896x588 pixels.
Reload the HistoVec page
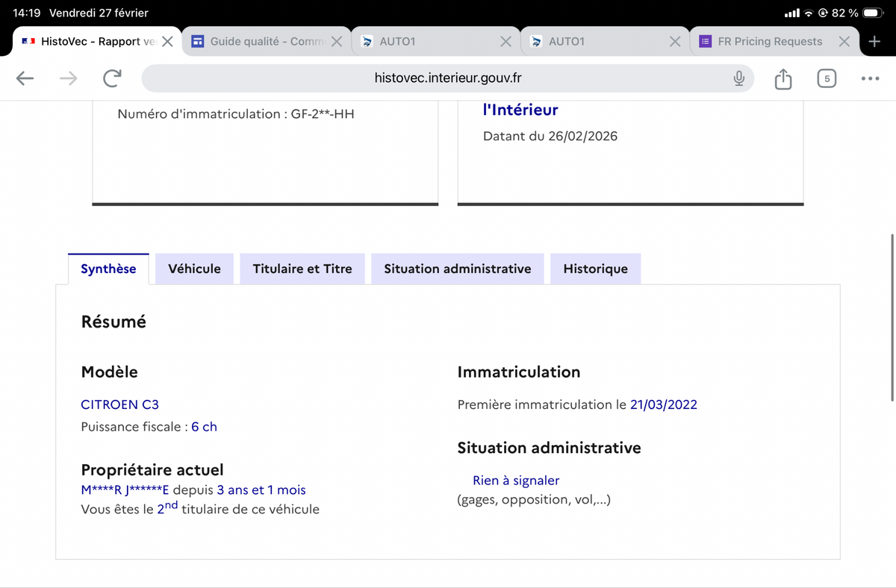click(x=112, y=78)
